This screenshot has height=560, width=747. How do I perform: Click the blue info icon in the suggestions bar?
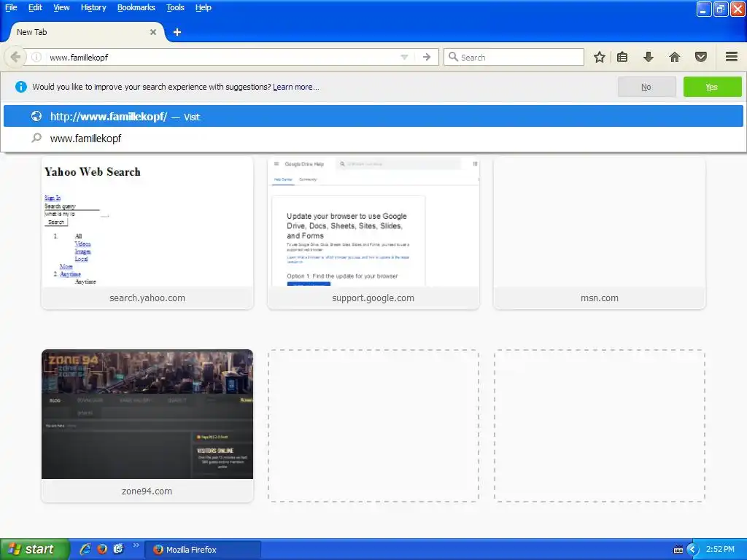21,87
